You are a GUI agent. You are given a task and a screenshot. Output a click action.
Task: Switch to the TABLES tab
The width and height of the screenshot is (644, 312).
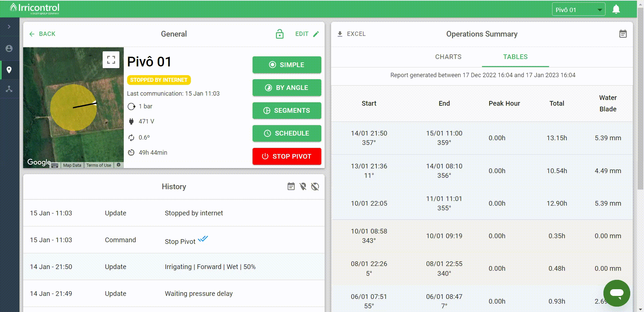pyautogui.click(x=515, y=57)
